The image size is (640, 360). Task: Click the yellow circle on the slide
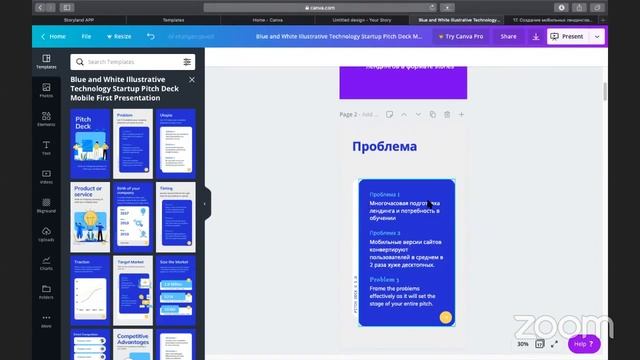point(446,317)
